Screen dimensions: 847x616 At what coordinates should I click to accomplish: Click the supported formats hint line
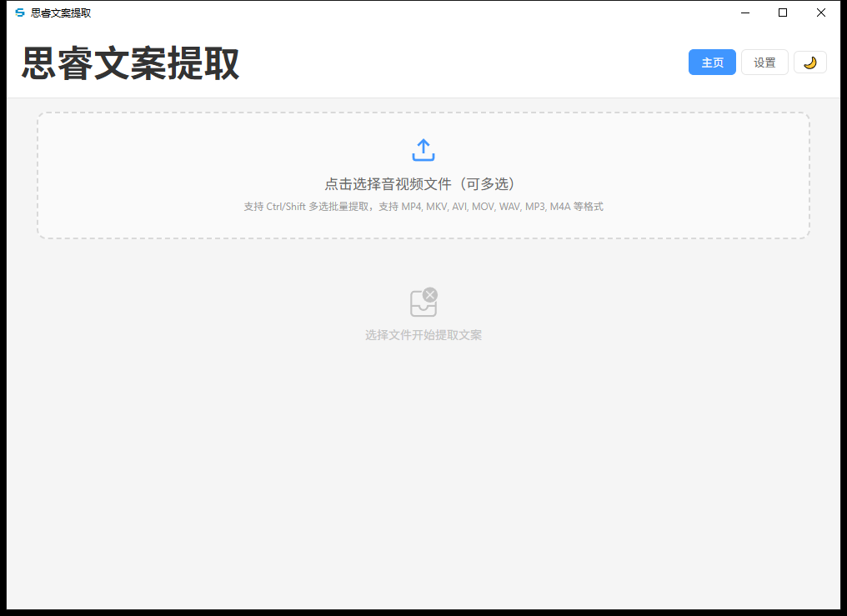[423, 206]
